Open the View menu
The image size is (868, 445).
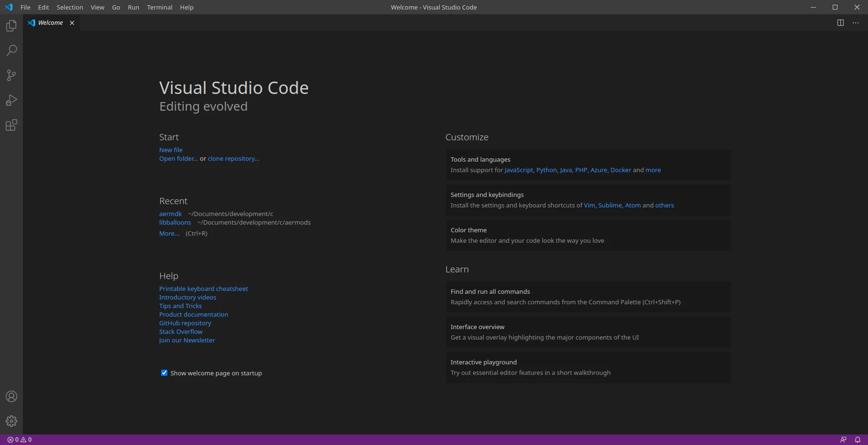tap(97, 7)
